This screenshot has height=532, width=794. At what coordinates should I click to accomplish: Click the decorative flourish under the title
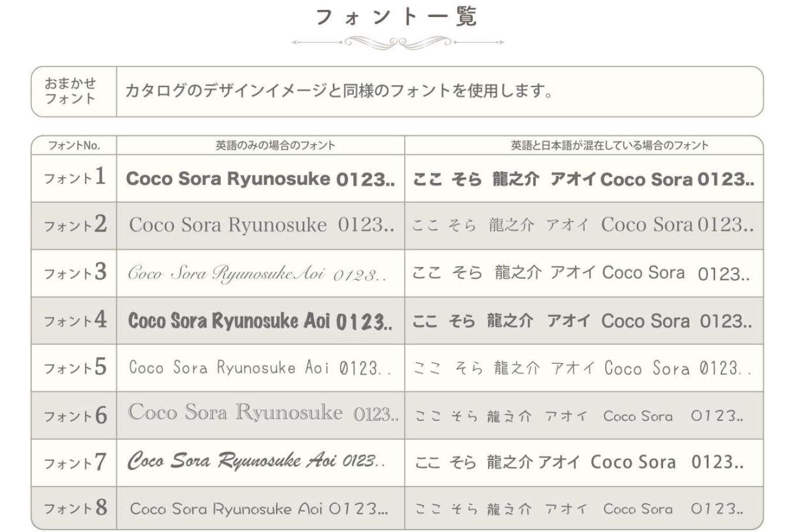coord(397,42)
